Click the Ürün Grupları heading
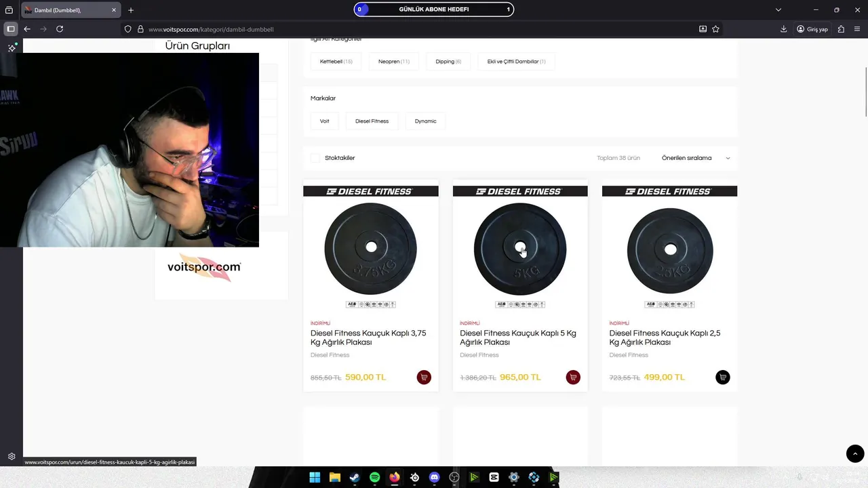This screenshot has width=868, height=488. click(197, 46)
